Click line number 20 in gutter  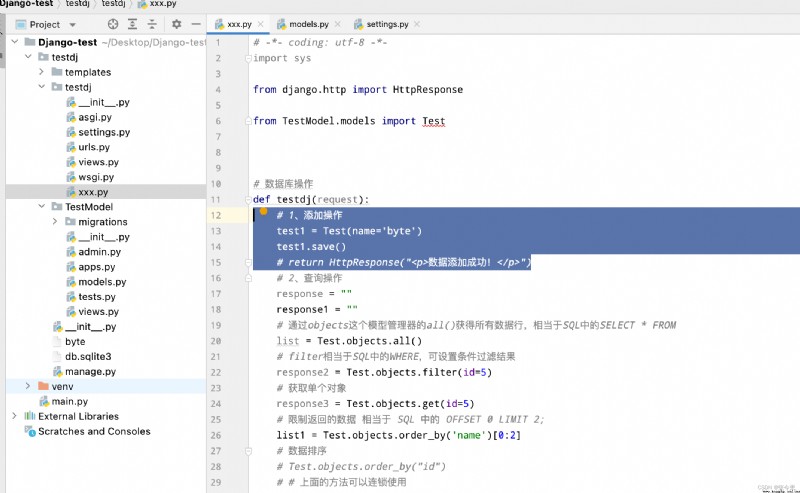216,341
